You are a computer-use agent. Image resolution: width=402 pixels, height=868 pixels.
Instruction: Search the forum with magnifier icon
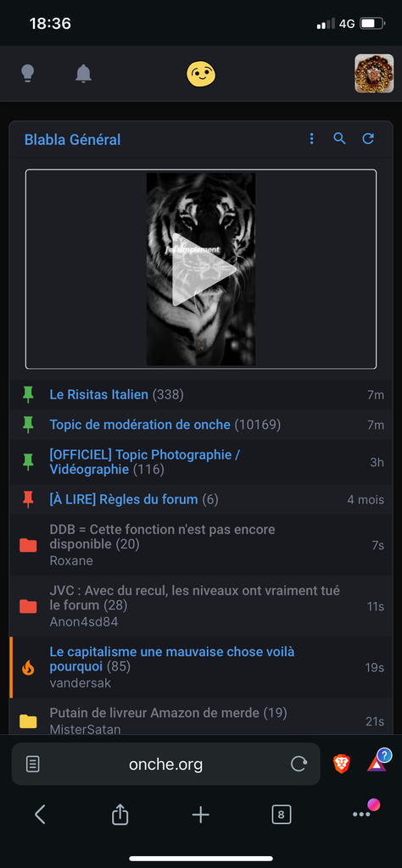tap(339, 139)
